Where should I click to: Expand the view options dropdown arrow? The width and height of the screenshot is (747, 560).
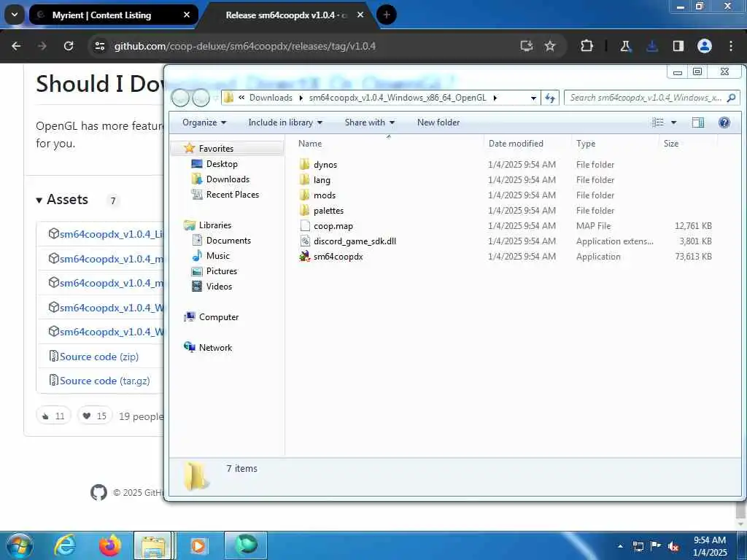(x=673, y=122)
